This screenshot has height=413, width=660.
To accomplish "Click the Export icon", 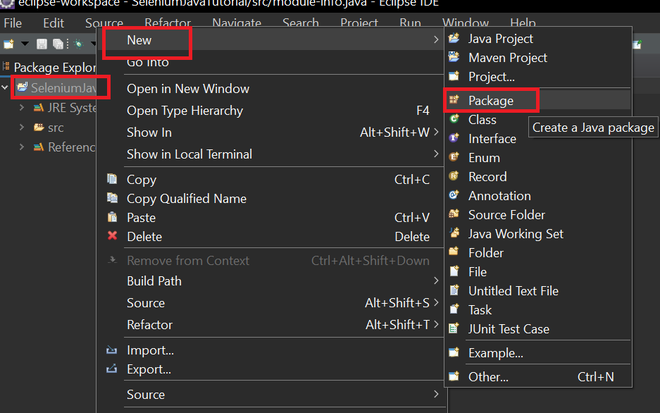I will [x=112, y=369].
